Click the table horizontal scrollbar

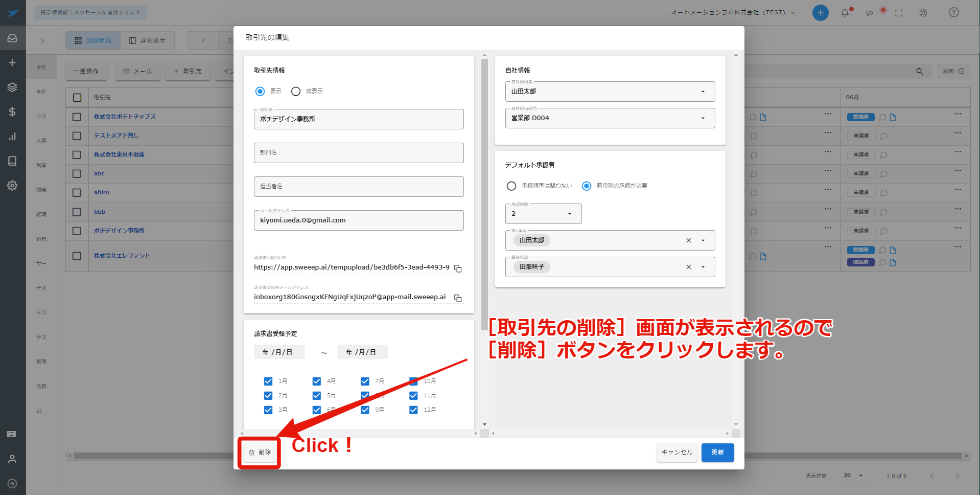(517, 456)
